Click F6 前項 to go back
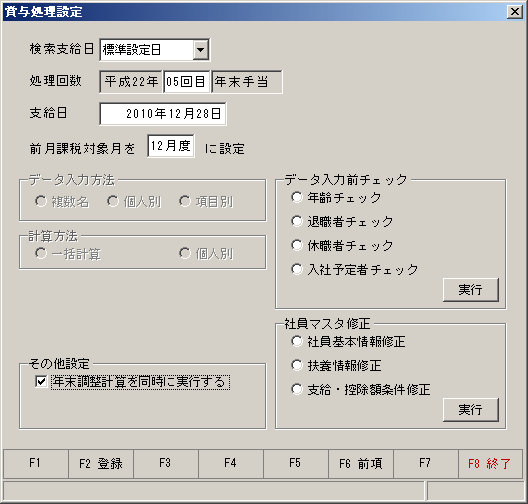Screen dimensions: 528x504 click(x=361, y=464)
